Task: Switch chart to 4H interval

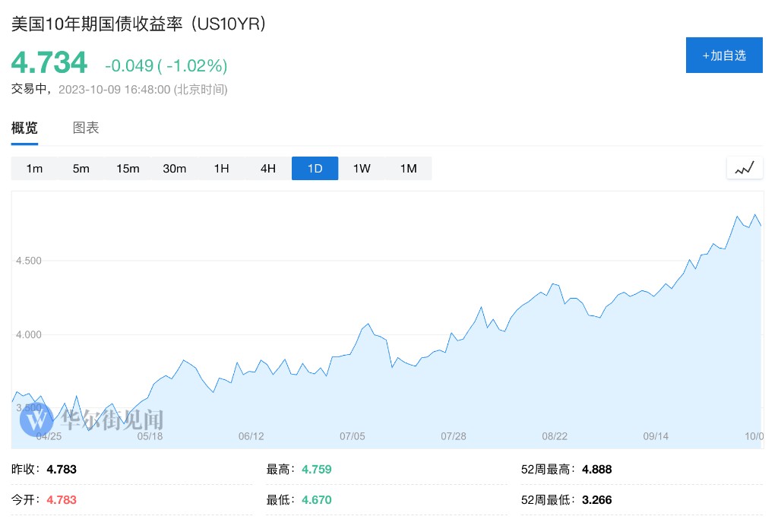Action: coord(268,169)
